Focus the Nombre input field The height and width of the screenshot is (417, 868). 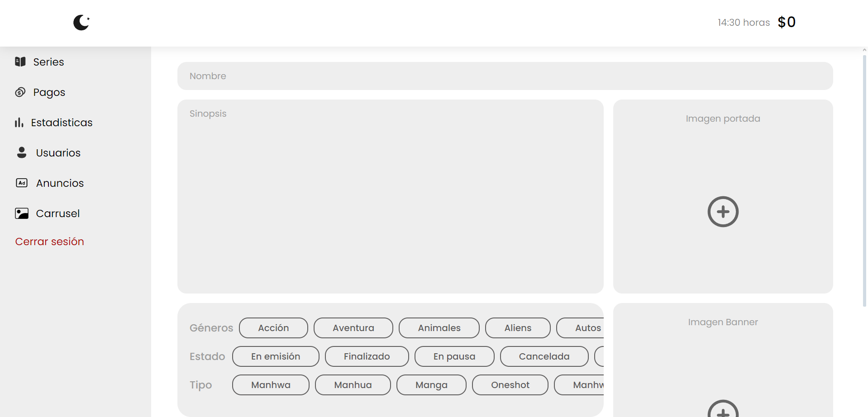point(505,76)
